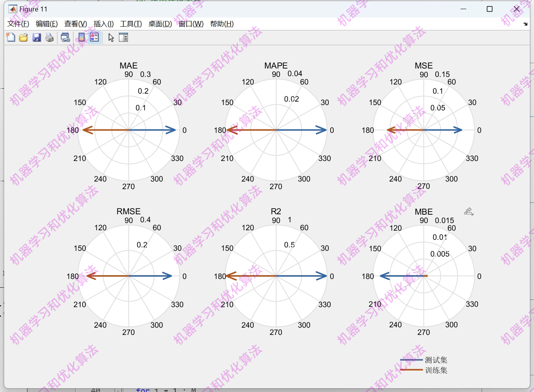The image size is (534, 392).
Task: Select the MAPE plot title
Action: click(x=276, y=65)
